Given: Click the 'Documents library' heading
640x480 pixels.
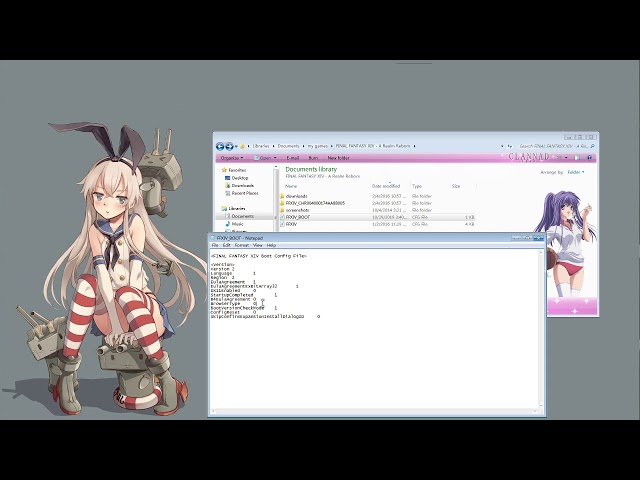Looking at the screenshot, I should coord(311,169).
